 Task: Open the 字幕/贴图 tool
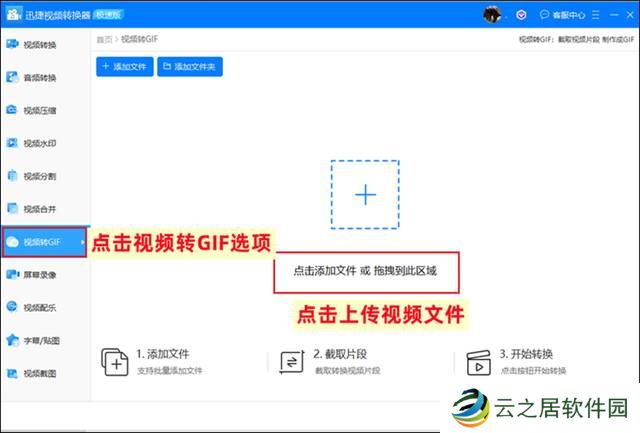click(40, 341)
